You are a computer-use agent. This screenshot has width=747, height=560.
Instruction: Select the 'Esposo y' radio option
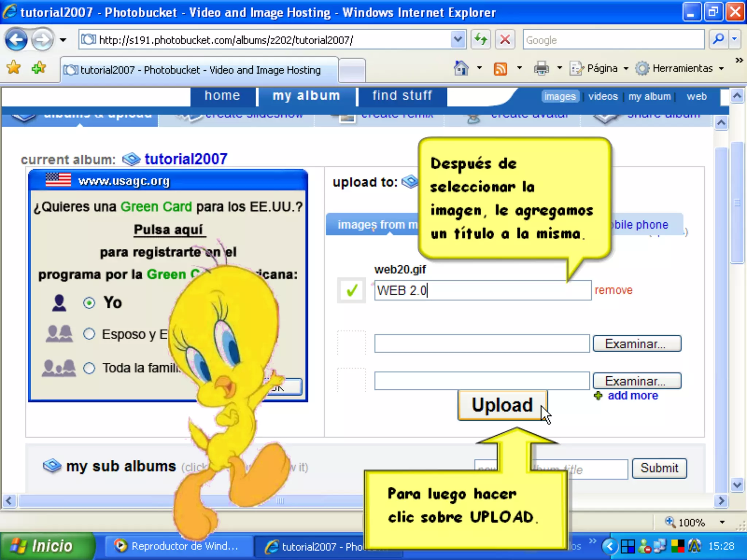coord(89,334)
